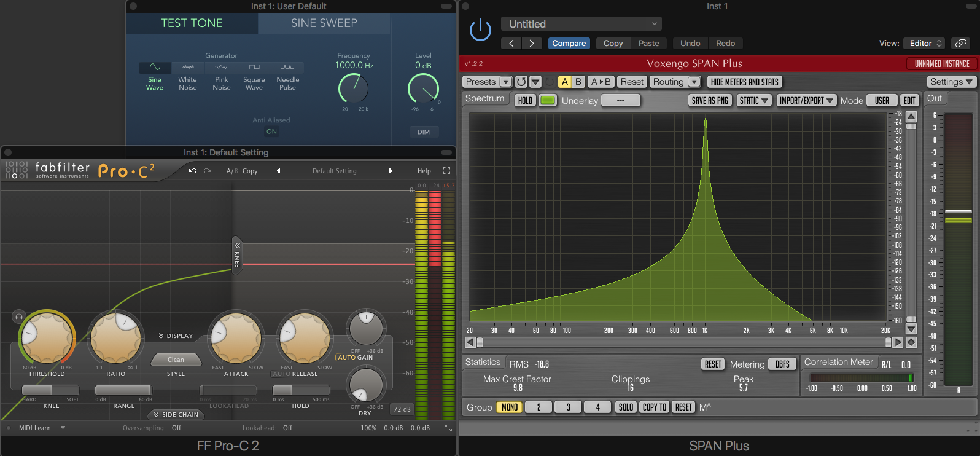Click the fabfilter logo icon
This screenshot has height=456, width=980.
[17, 170]
